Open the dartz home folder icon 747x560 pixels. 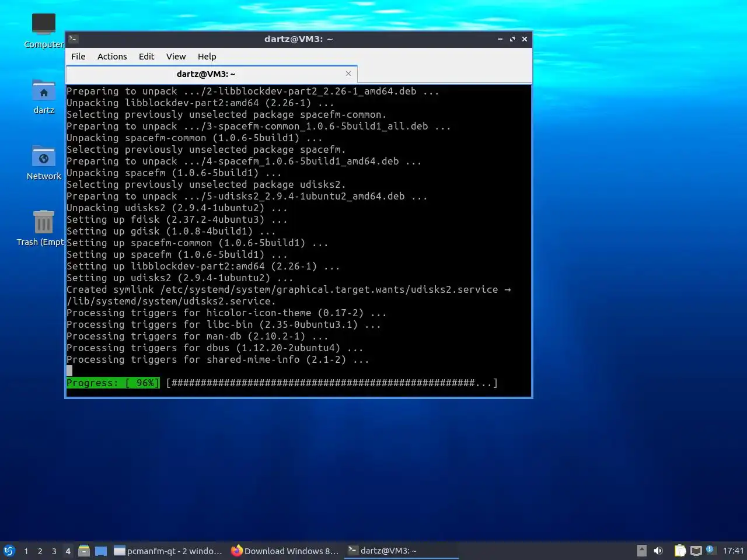[x=44, y=96]
